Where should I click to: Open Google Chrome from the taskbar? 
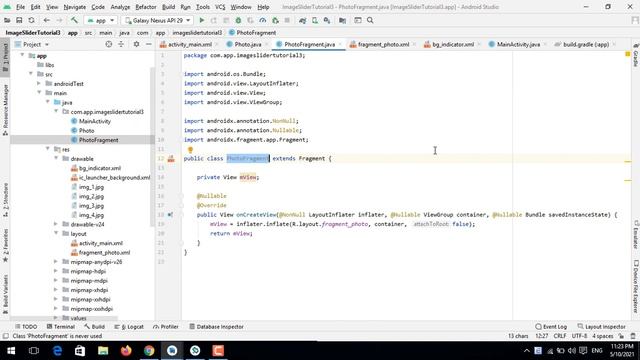[x=149, y=351]
